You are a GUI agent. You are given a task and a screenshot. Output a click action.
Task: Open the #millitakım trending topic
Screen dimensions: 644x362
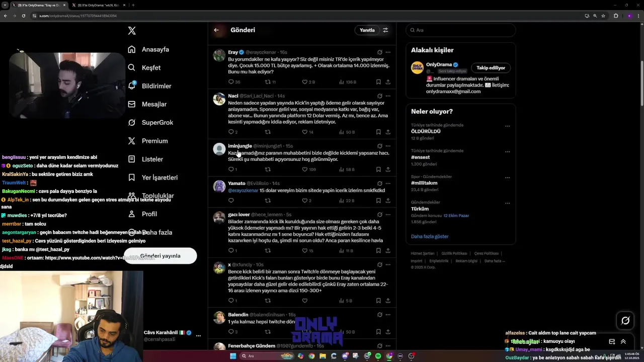pyautogui.click(x=424, y=183)
